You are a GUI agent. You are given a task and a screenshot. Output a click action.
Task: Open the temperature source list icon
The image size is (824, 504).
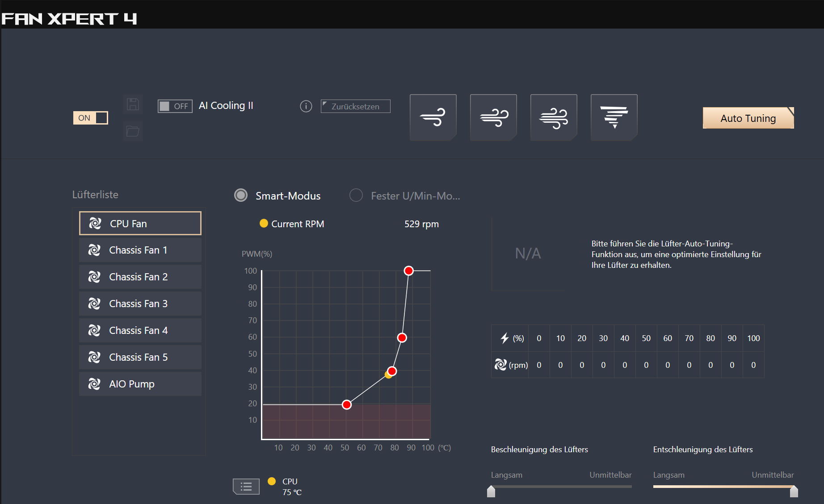coord(246,487)
